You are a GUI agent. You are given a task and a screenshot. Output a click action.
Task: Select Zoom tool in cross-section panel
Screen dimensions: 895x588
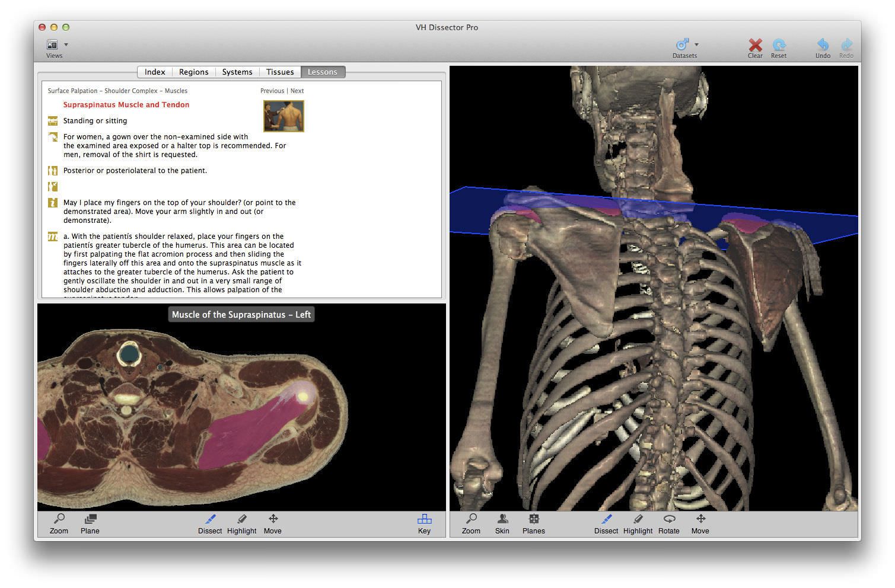click(59, 520)
